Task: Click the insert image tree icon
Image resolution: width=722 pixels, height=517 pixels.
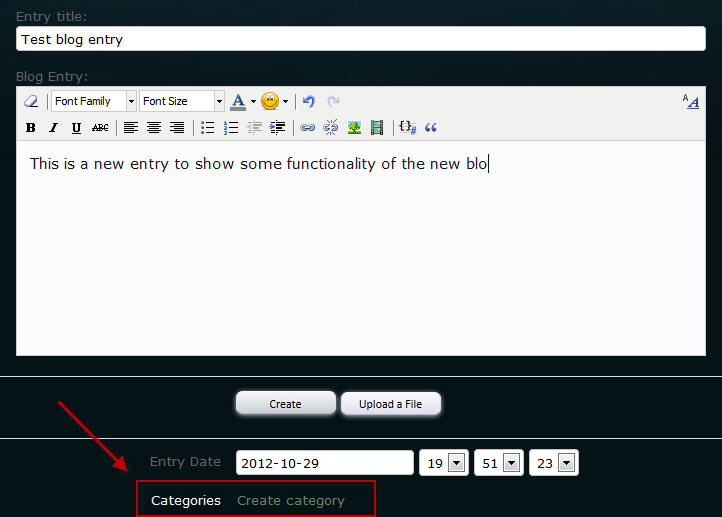Action: point(354,128)
